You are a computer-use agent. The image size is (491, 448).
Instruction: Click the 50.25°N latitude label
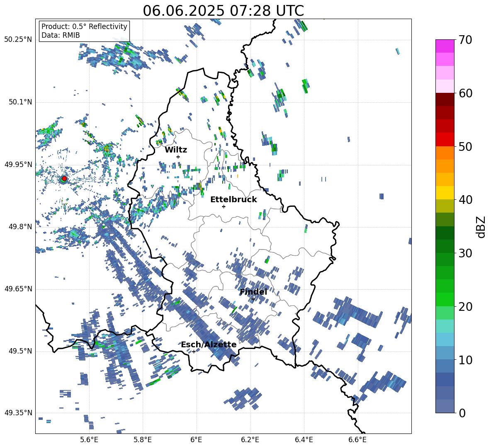(x=18, y=40)
